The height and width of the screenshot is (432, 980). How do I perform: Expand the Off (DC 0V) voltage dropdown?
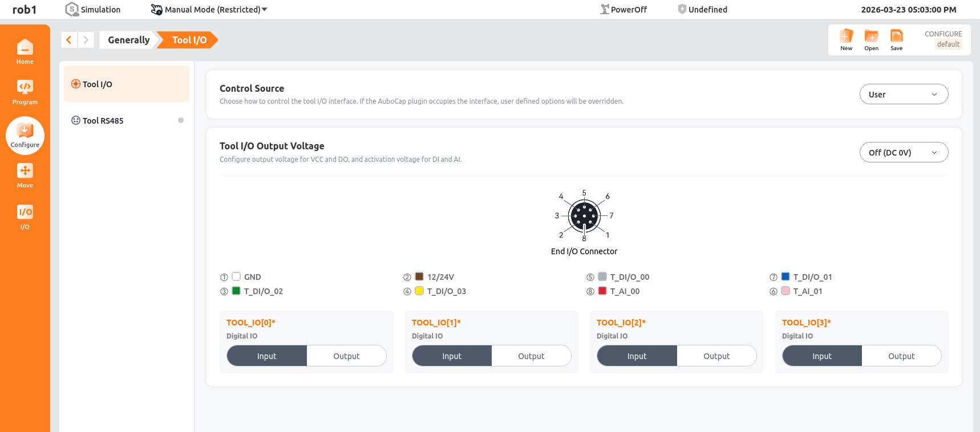903,153
